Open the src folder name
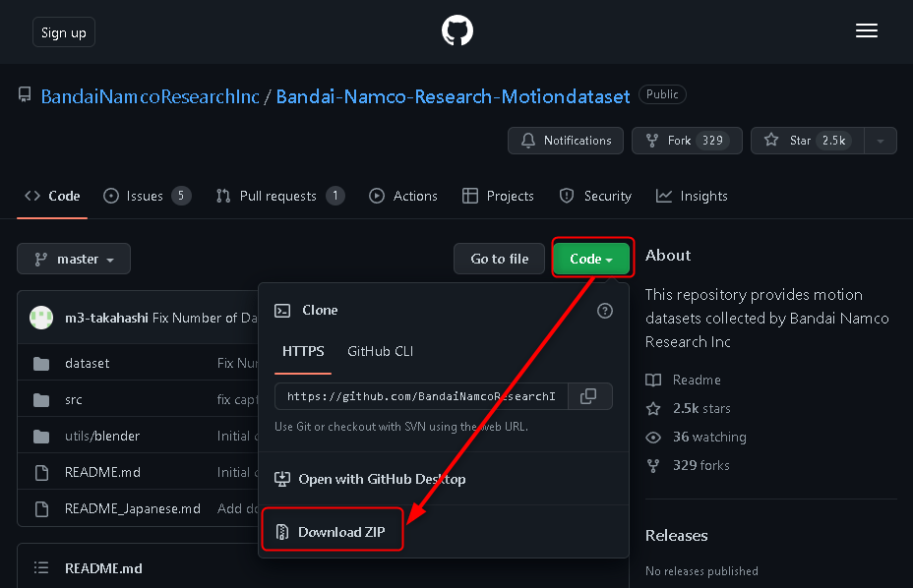Image resolution: width=913 pixels, height=588 pixels. pos(74,399)
